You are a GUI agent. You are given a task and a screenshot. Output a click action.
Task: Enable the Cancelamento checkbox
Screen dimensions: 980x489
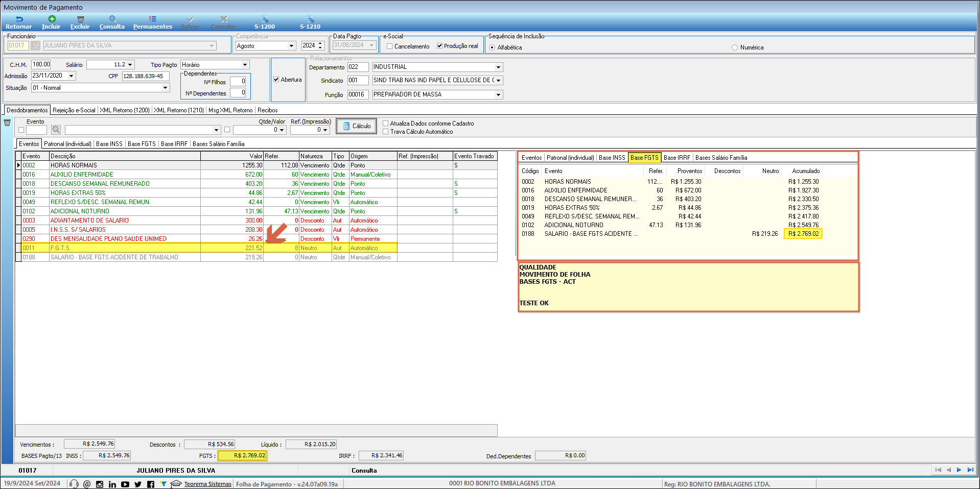[390, 46]
